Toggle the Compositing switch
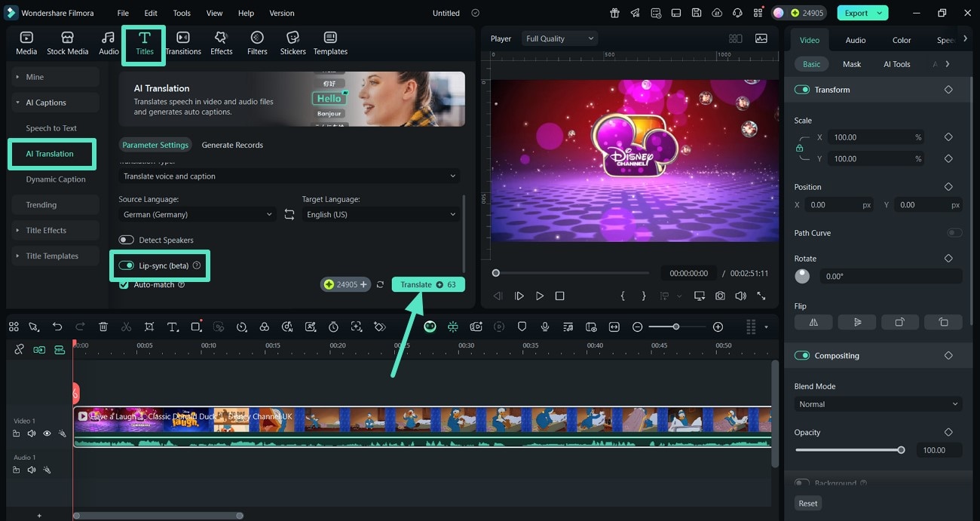 click(x=802, y=356)
